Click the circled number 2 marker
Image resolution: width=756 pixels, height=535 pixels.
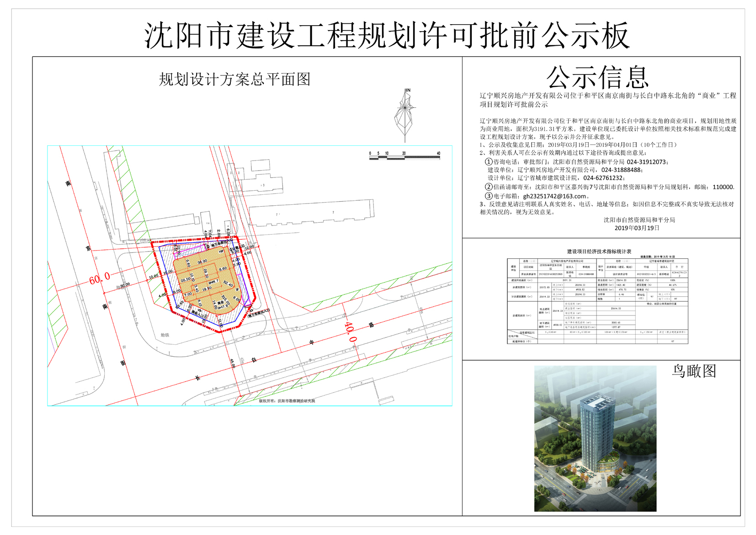[x=489, y=187]
